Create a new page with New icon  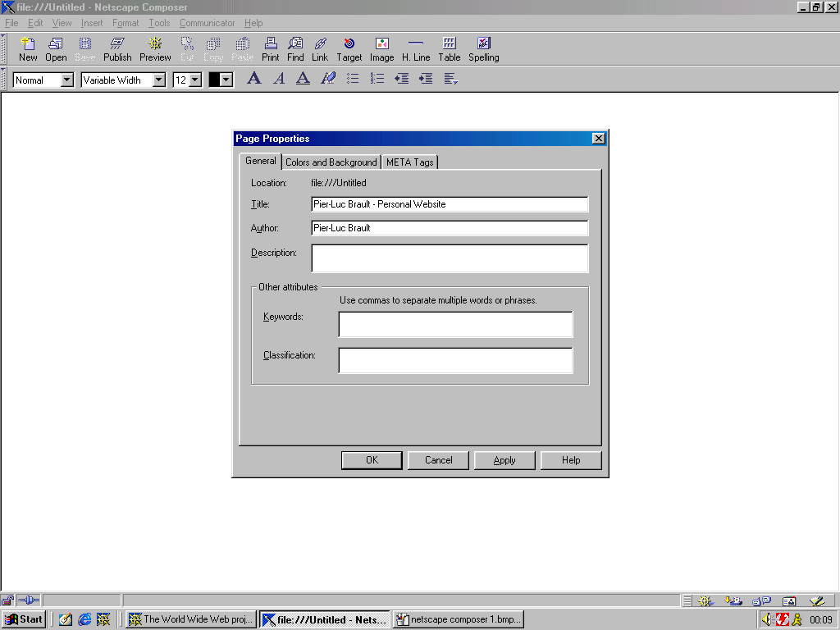tap(28, 49)
